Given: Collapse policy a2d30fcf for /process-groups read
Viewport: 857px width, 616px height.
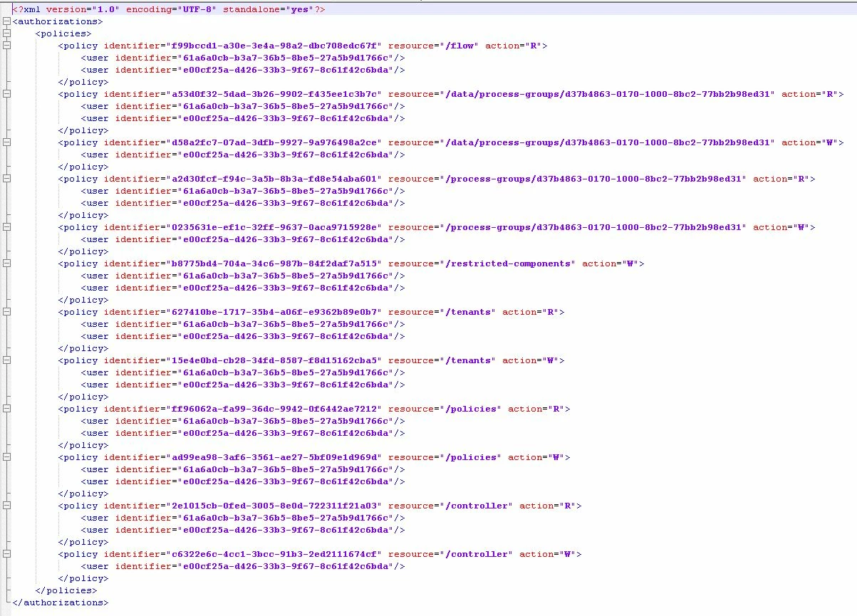Looking at the screenshot, I should (6, 179).
